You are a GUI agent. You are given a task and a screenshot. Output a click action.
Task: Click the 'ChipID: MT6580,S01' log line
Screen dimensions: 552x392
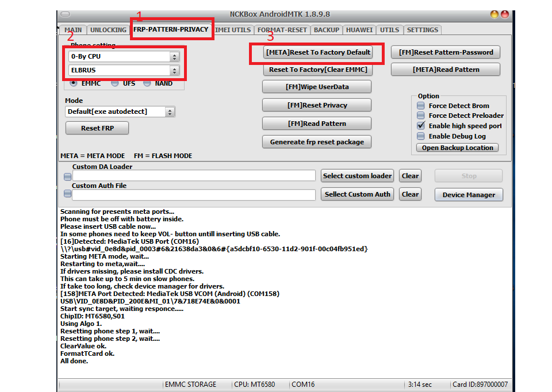coord(93,316)
